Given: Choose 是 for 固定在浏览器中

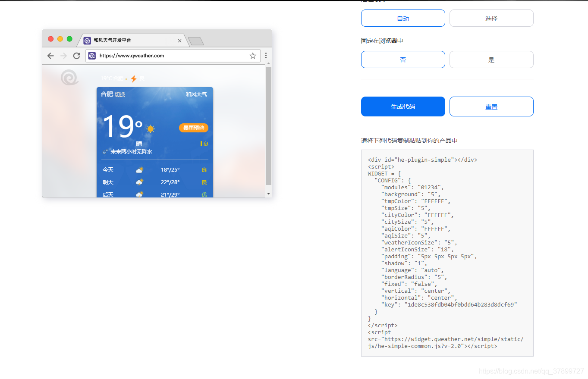Looking at the screenshot, I should pos(491,60).
